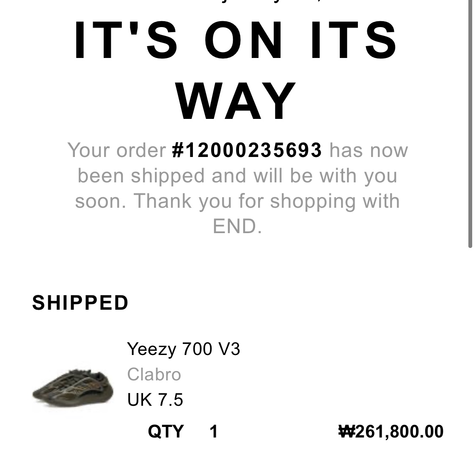Click the word 'soon.' in message

click(x=100, y=201)
